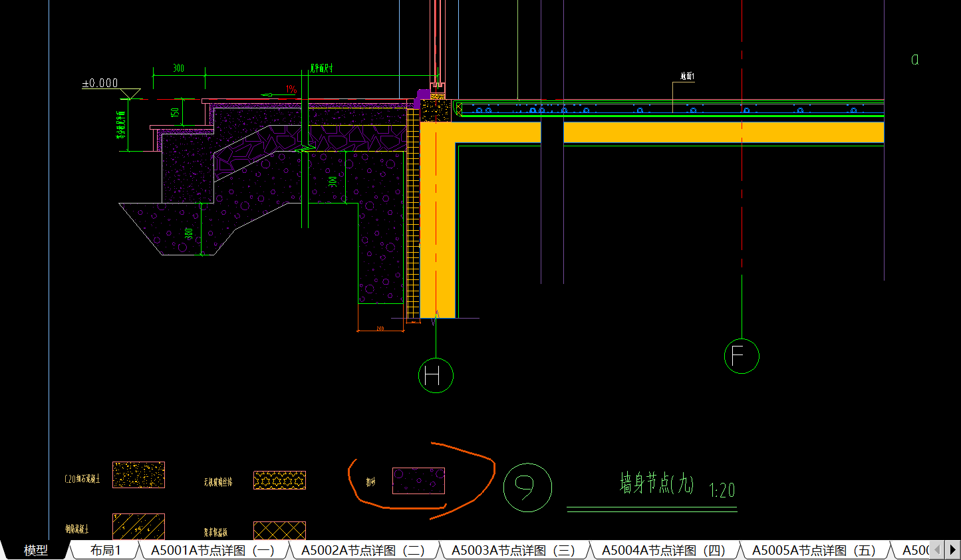The width and height of the screenshot is (961, 560).
Task: Select the star-pattern legend hatch swatch
Action: coord(279,480)
